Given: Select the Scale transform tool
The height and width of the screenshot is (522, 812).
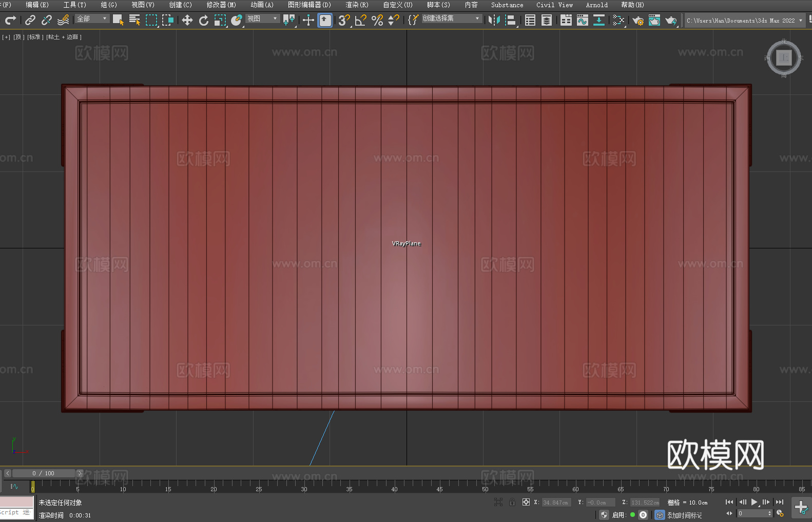Looking at the screenshot, I should click(220, 20).
